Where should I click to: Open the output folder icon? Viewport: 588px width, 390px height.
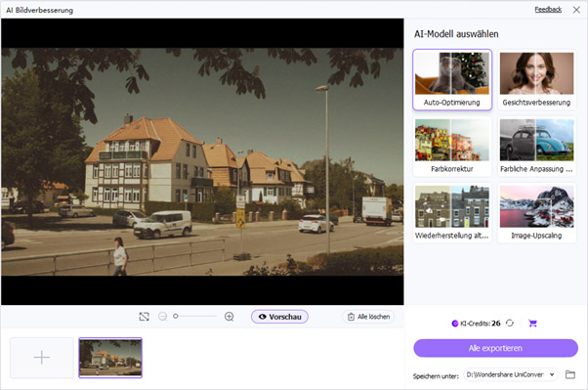(x=570, y=374)
